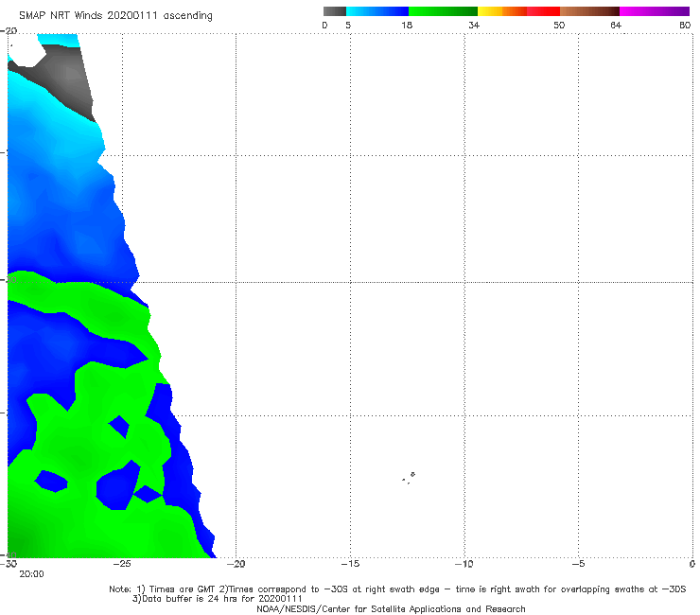This screenshot has height=615, width=700.
Task: Click the x-axis longitude label '-10'
Action: 464,564
